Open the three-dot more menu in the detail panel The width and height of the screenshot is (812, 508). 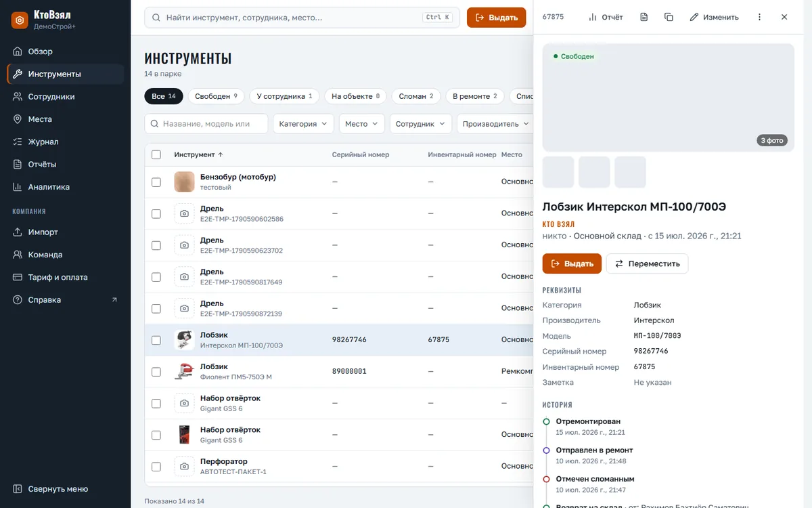[x=759, y=17]
